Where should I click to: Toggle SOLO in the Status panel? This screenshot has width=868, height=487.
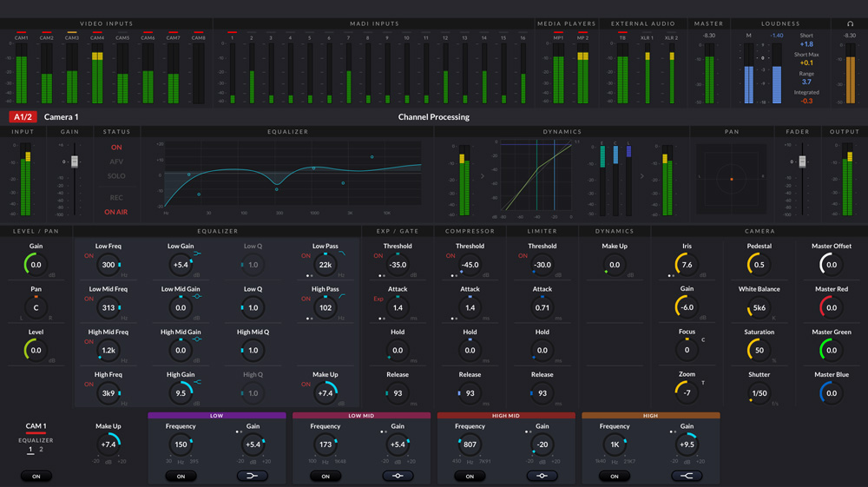(116, 176)
